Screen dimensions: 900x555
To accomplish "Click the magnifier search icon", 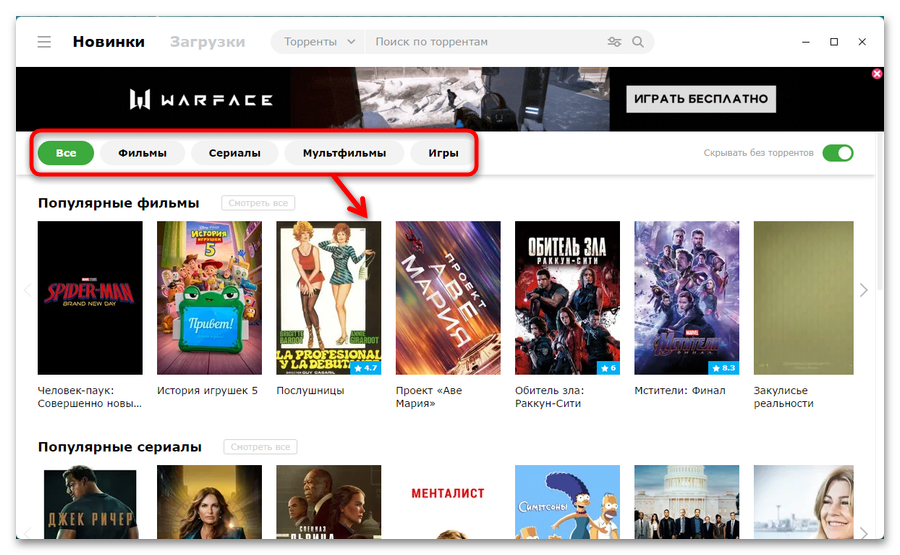I will coord(638,42).
